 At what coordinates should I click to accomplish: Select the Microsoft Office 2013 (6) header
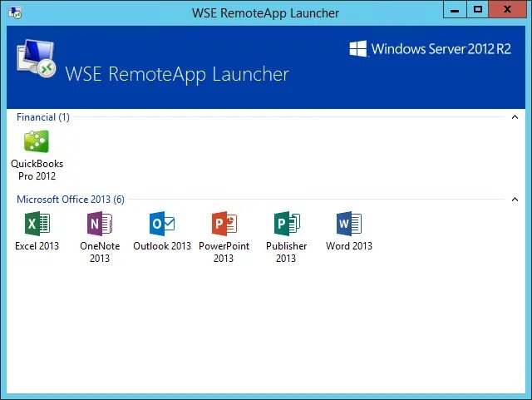point(71,200)
